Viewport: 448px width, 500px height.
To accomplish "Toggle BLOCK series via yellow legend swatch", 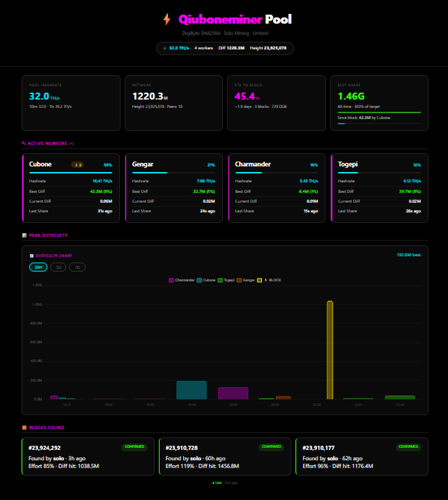I will [260, 280].
